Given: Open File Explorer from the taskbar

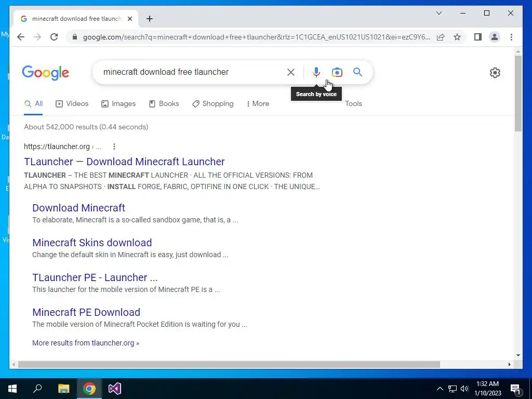Looking at the screenshot, I should 63,389.
